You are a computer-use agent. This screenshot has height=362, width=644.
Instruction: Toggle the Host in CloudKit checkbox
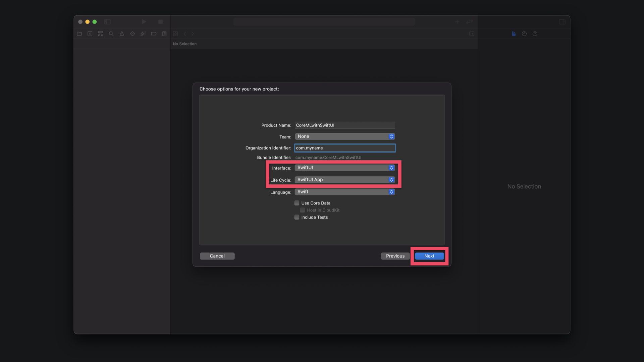pyautogui.click(x=303, y=210)
